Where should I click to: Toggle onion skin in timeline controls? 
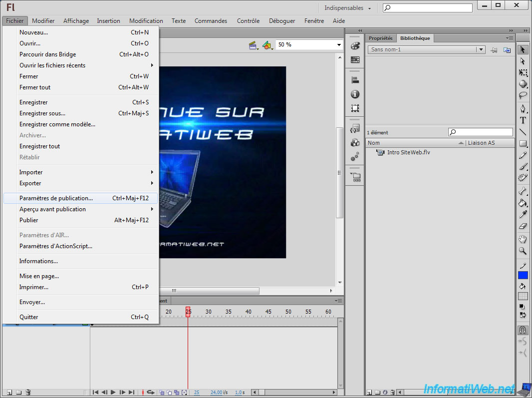(162, 393)
